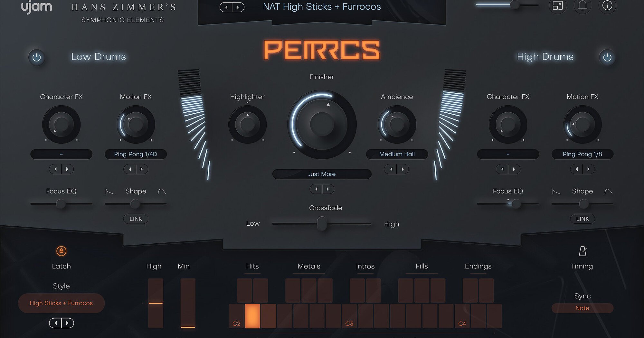Move the Crossfade slider handle

(x=322, y=224)
